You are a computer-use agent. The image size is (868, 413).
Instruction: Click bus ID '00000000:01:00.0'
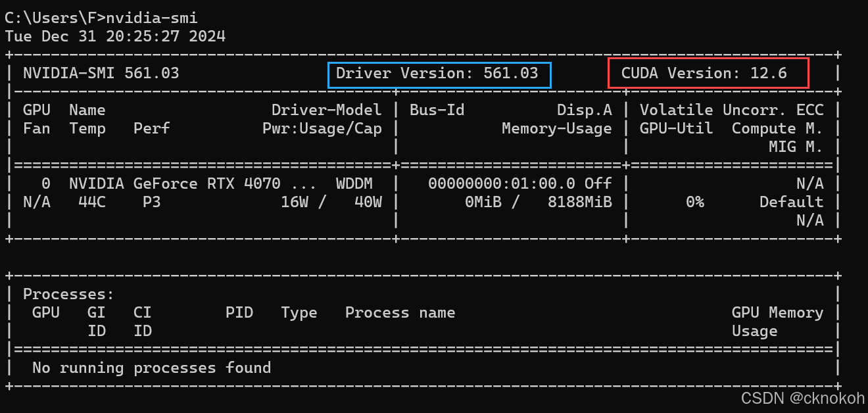[502, 183]
